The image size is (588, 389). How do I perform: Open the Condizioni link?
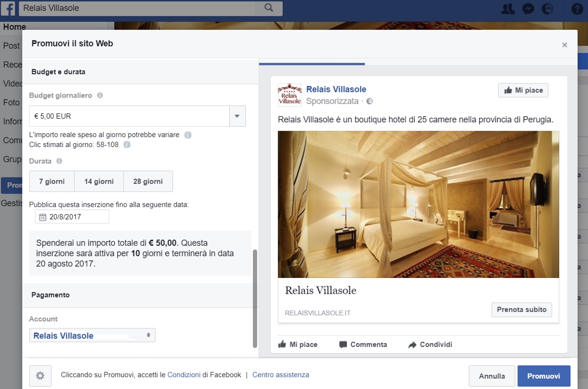click(x=184, y=375)
